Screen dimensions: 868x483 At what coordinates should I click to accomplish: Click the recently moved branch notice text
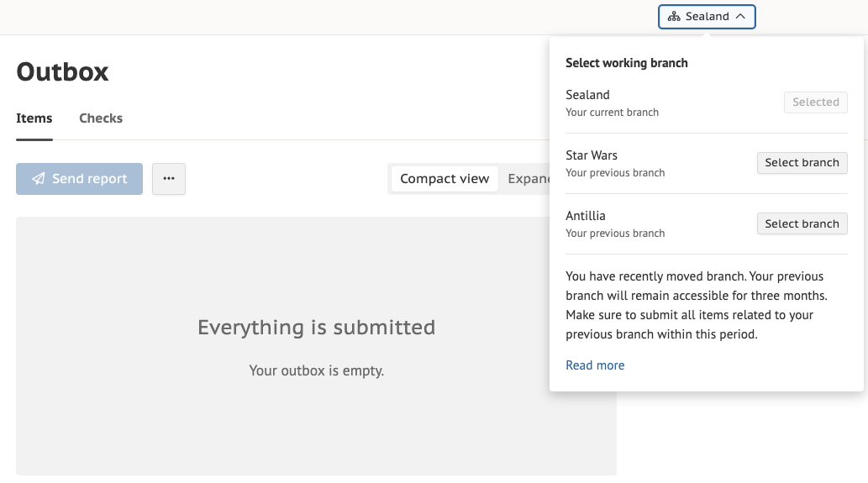(x=696, y=305)
